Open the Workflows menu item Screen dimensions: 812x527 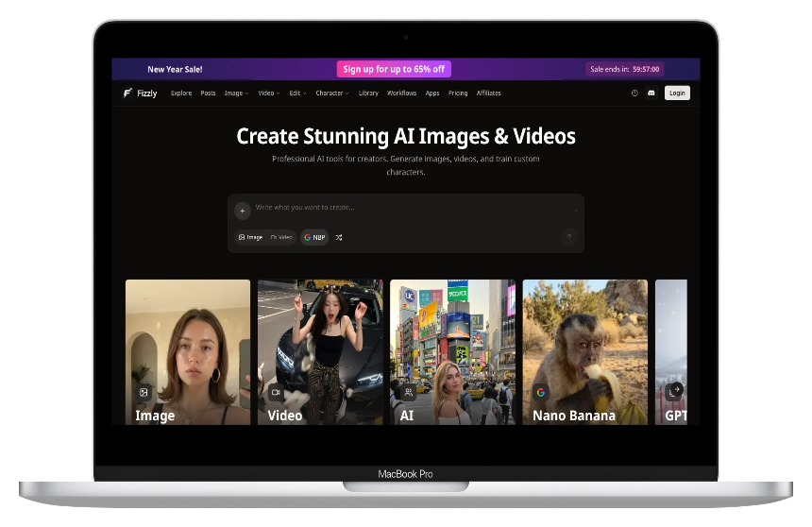[402, 93]
